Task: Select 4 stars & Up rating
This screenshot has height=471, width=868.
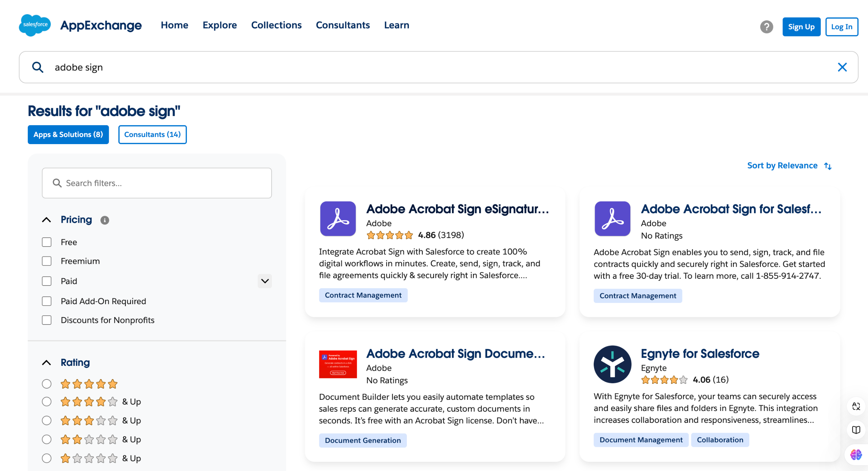Action: 47,401
